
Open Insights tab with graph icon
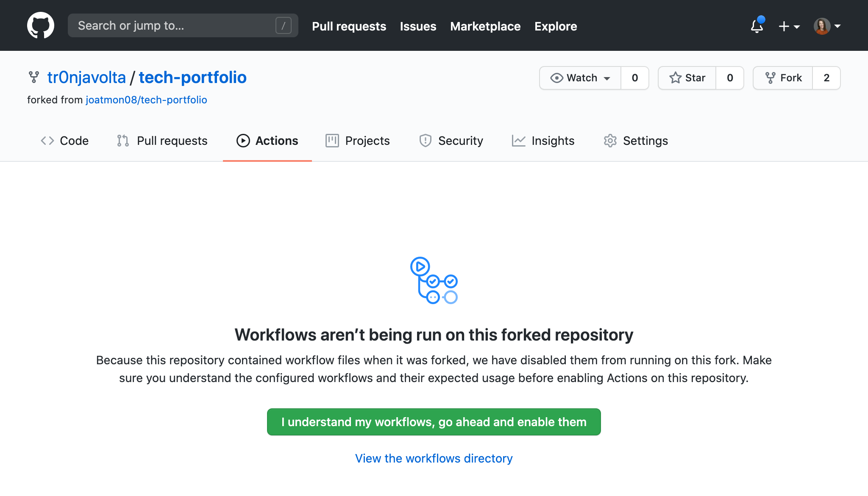[x=543, y=141]
